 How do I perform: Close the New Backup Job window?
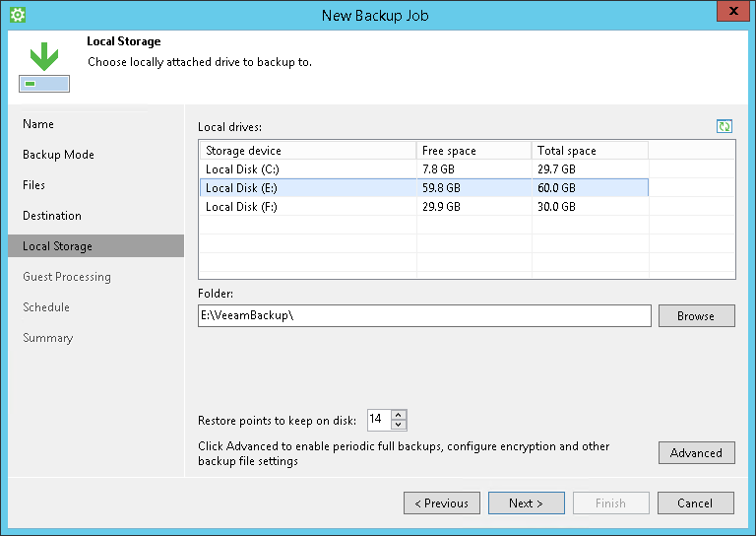(732, 11)
